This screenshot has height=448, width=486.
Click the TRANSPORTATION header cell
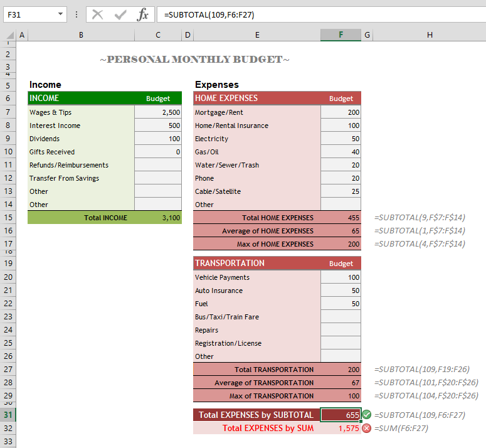[257, 264]
